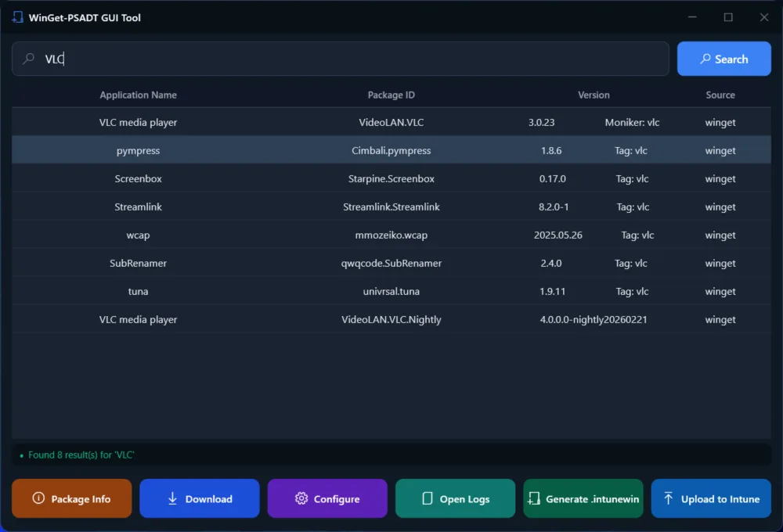783x532 pixels.
Task: Click version 2025.05.26 cell
Action: click(557, 235)
